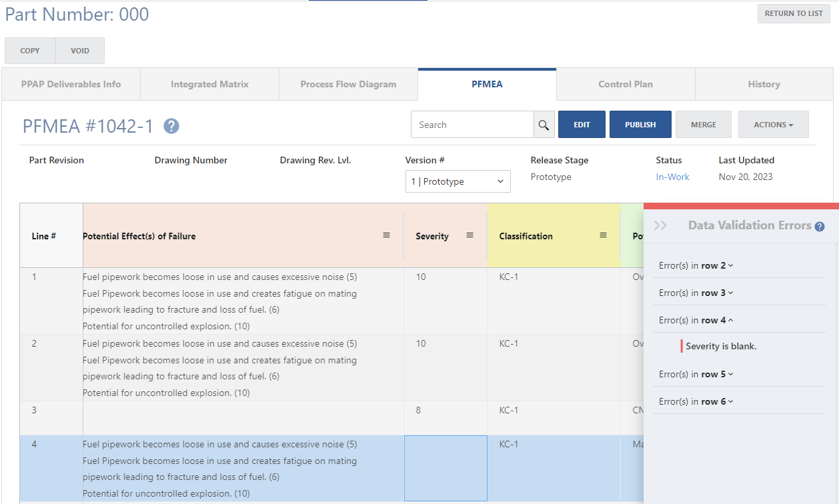This screenshot has width=839, height=504.
Task: Select the blank Severity cell in row 4
Action: 446,468
